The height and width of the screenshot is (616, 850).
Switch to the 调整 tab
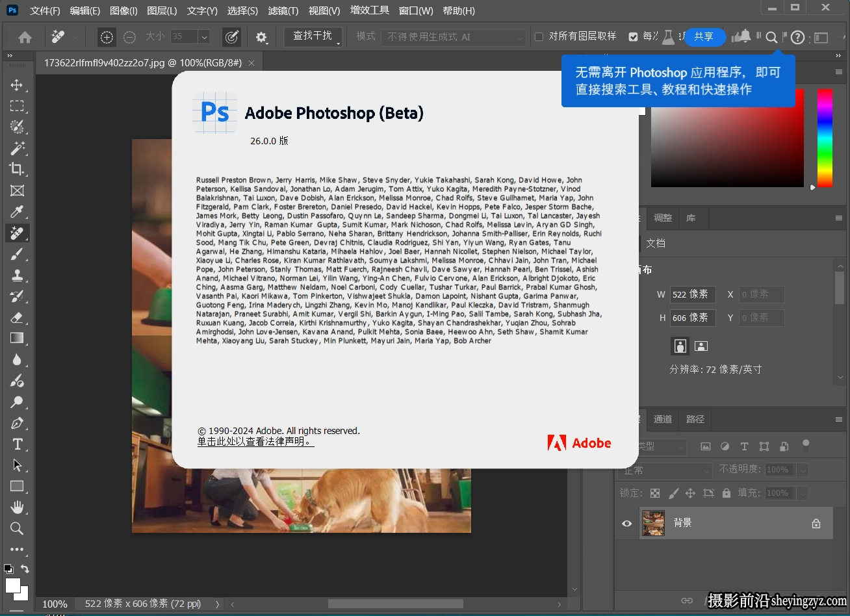[x=663, y=218]
